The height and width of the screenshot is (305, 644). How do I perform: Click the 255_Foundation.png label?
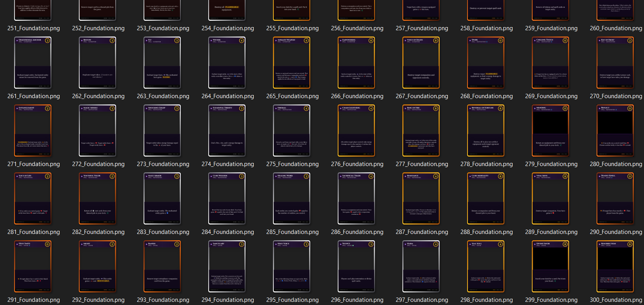click(293, 28)
